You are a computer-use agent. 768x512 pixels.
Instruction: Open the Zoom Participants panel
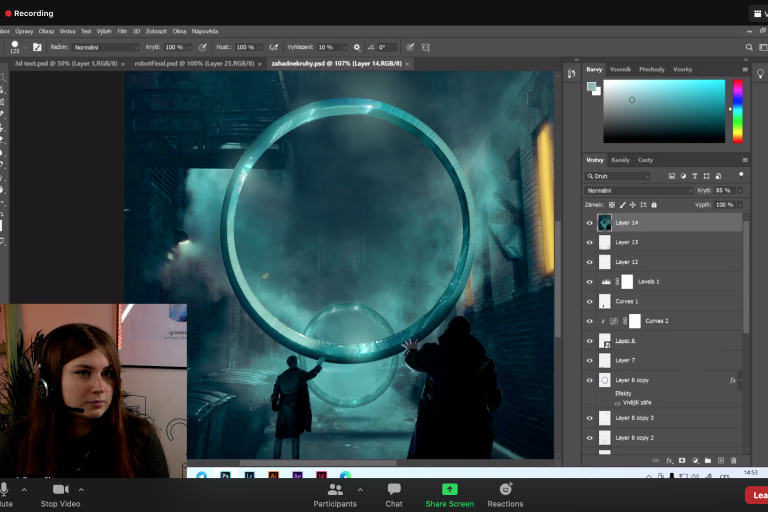[335, 490]
